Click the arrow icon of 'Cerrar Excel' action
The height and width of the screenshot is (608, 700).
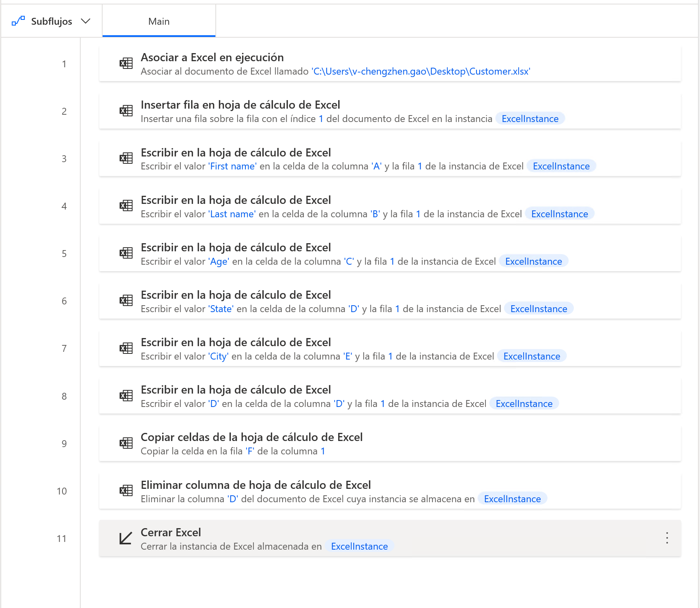[x=126, y=538]
